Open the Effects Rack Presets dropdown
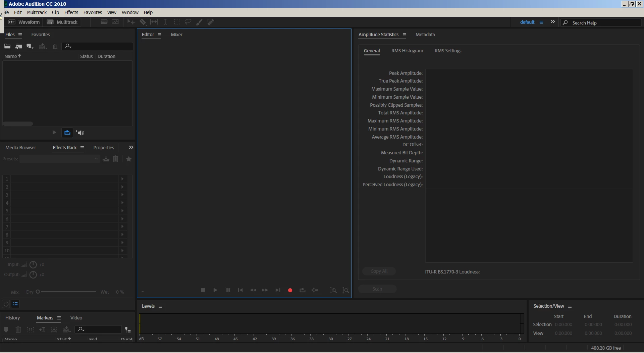Screen dimensions: 644x353 click(x=59, y=159)
